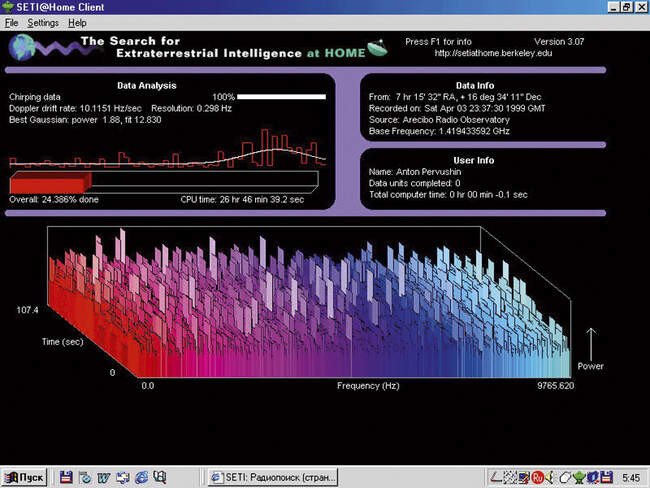The height and width of the screenshot is (488, 650).
Task: Click the 'Resolution: 0.298 Hz' text
Action: [191, 108]
